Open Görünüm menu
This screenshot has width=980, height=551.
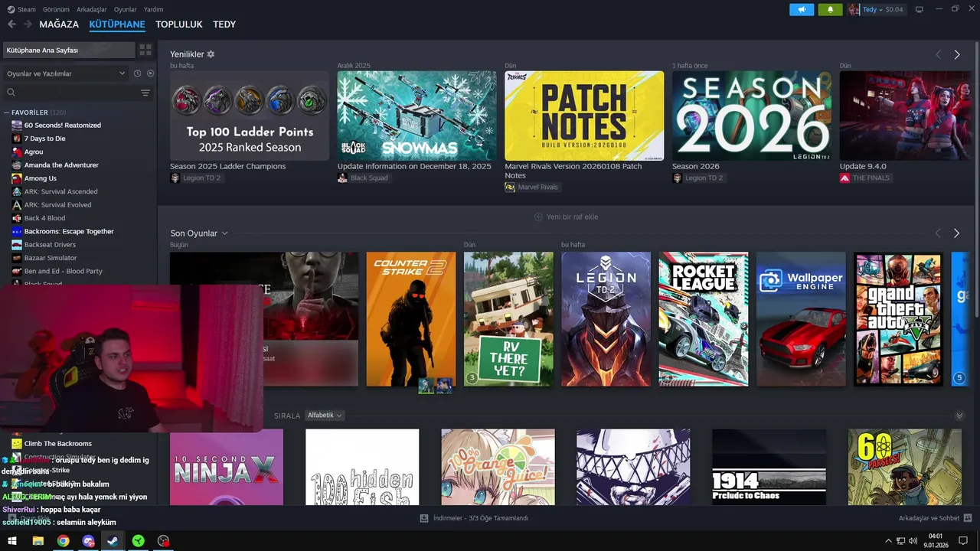tap(56, 9)
